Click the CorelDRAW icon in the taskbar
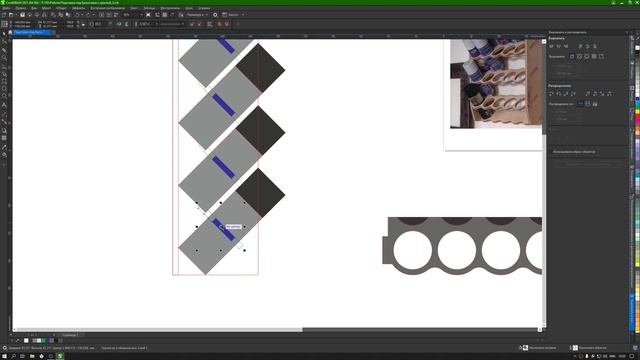Viewport: 640px width, 360px height. [x=60, y=356]
